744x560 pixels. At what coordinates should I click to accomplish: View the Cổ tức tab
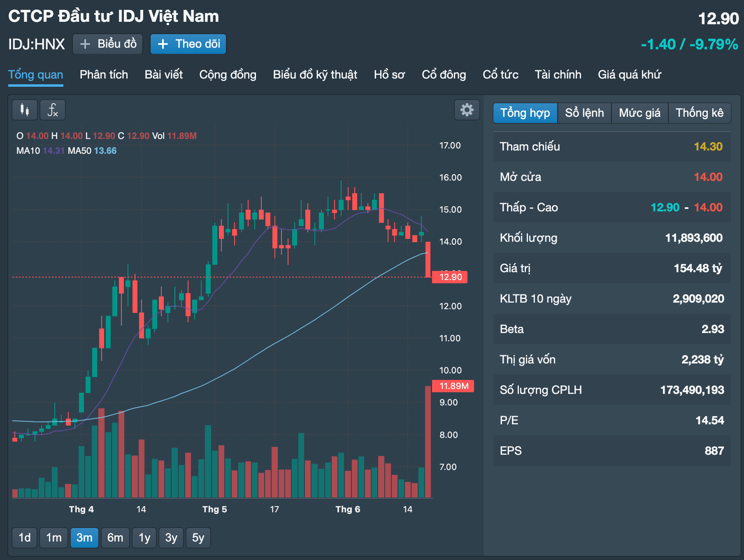pos(500,75)
